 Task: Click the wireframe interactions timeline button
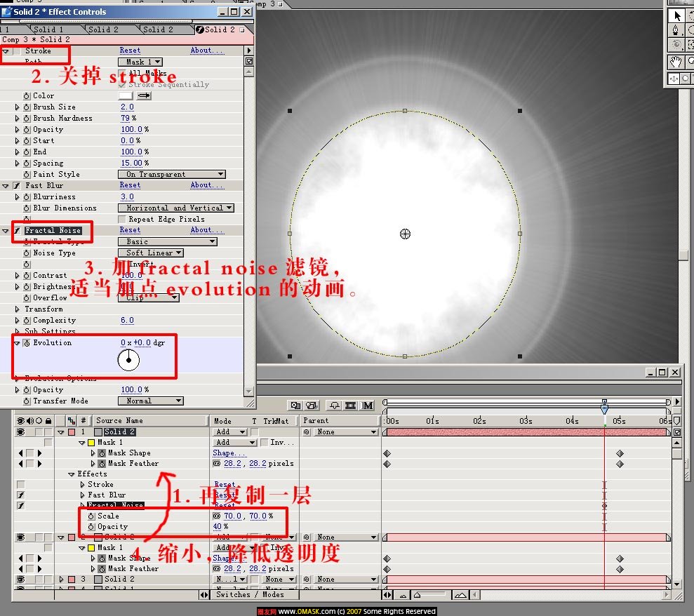295,406
